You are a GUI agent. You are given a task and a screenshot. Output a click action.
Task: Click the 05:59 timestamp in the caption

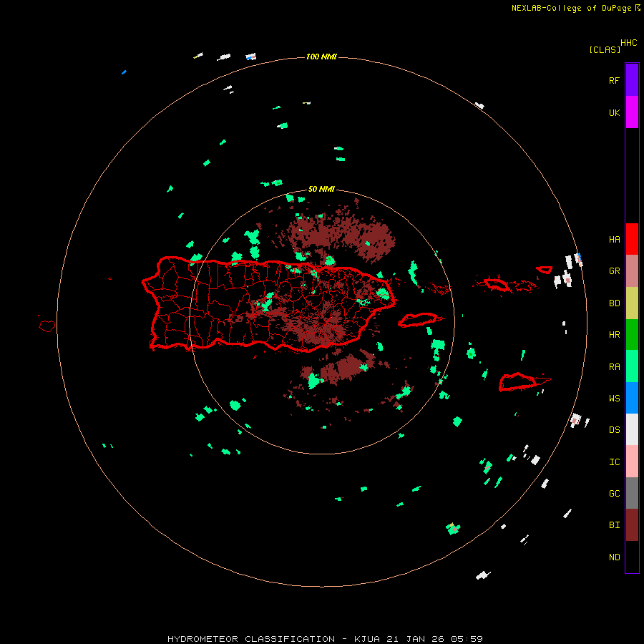(467, 639)
